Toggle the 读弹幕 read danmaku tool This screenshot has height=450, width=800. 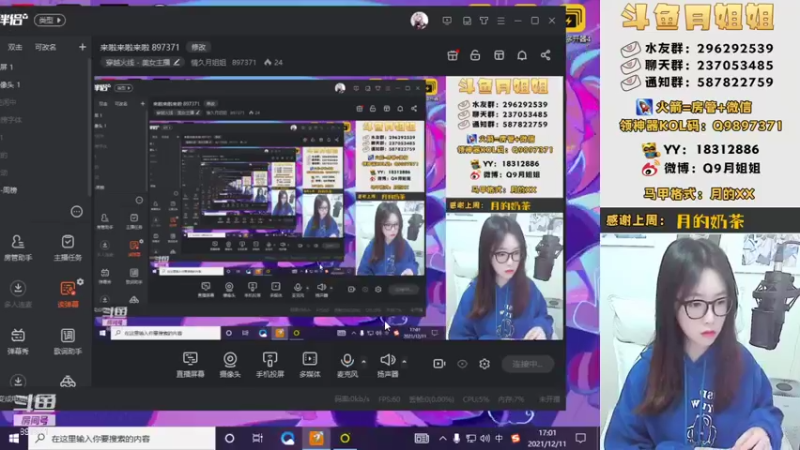[67, 294]
